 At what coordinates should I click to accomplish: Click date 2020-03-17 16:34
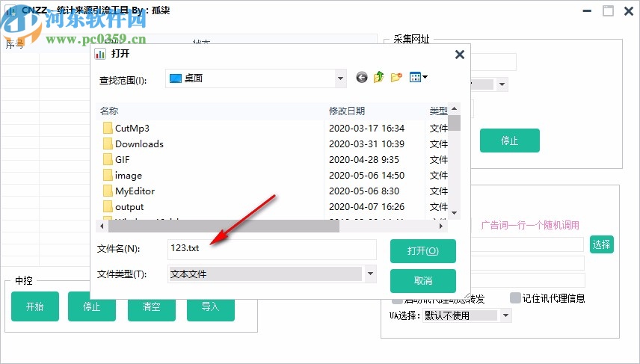366,128
